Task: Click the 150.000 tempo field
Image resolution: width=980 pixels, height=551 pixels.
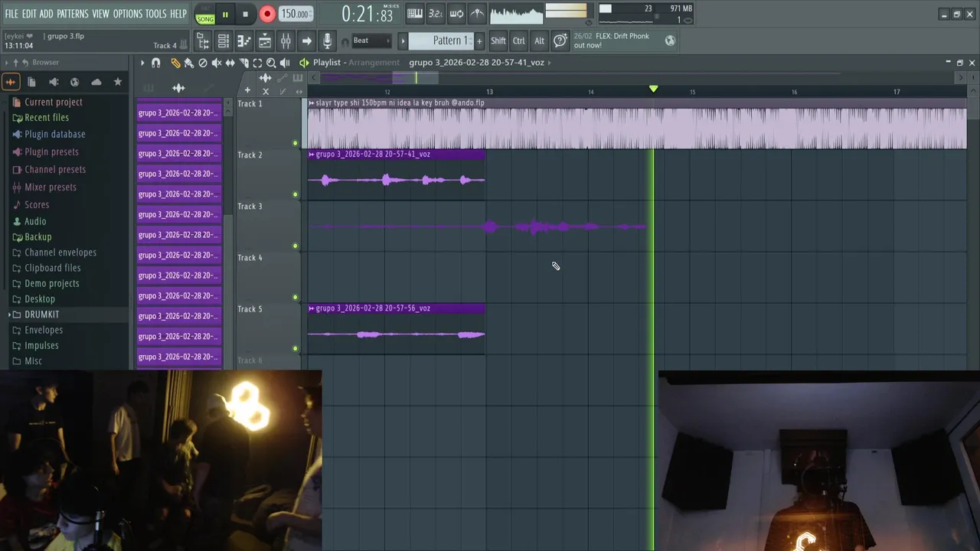Action: pos(295,14)
